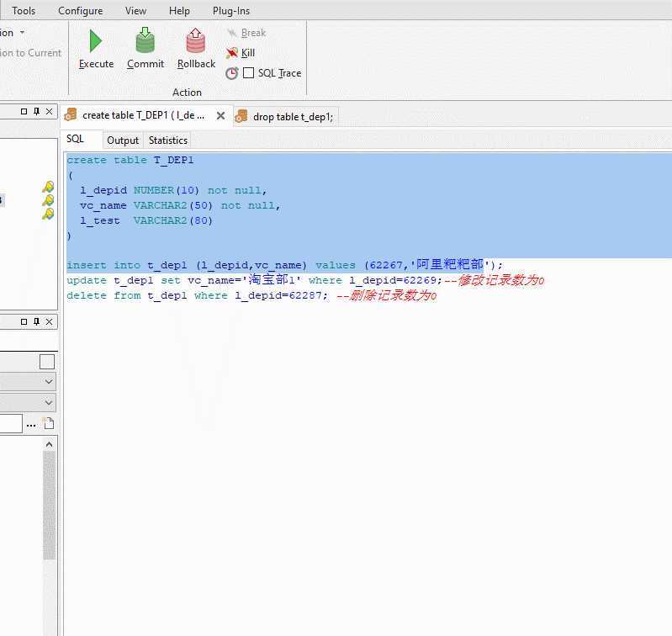Click the 'vc_name VARCHAR2(50)' column line
Image resolution: width=672 pixels, height=636 pixels.
(x=180, y=205)
